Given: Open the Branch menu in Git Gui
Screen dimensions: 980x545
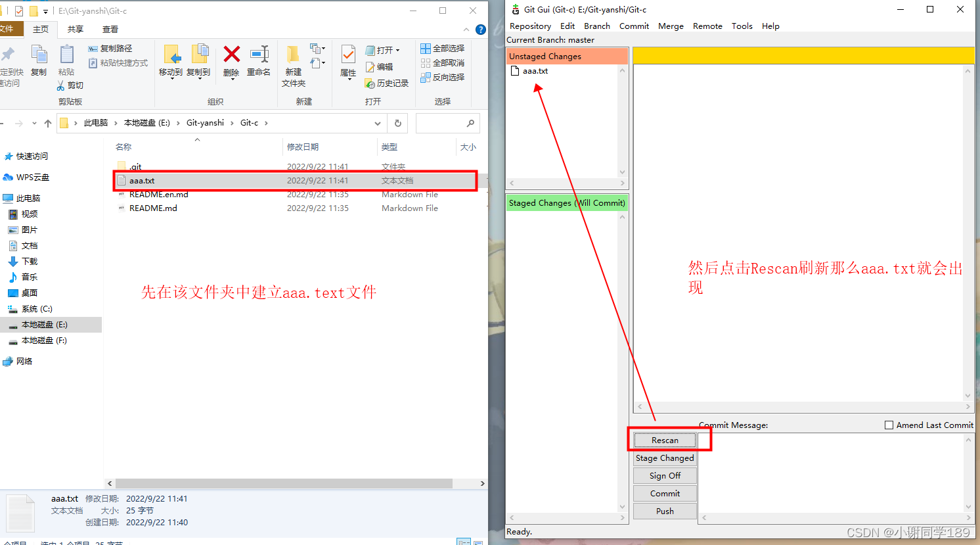Looking at the screenshot, I should coord(597,26).
